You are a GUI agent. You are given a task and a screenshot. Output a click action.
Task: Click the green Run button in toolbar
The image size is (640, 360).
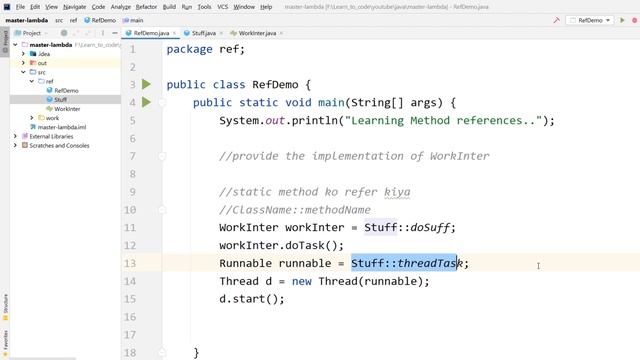(622, 20)
